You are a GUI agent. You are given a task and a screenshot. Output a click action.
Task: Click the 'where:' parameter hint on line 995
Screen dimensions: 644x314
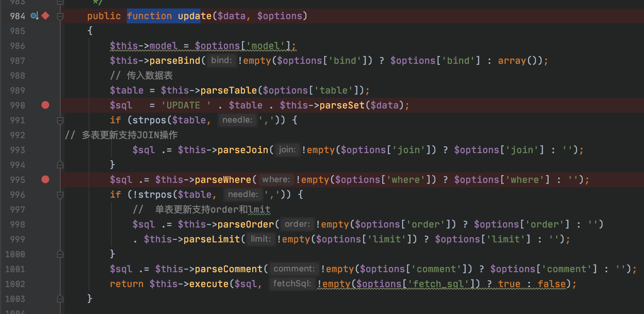(276, 180)
